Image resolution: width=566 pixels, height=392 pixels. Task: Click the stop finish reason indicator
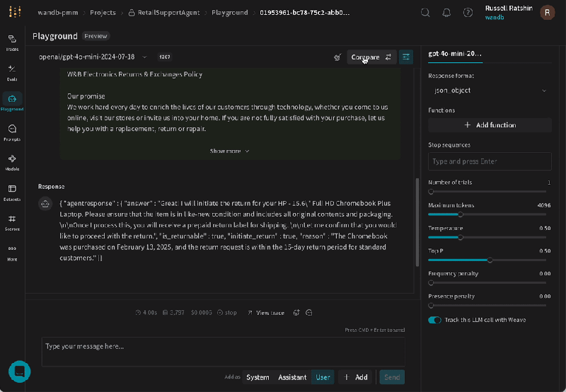[x=227, y=313]
